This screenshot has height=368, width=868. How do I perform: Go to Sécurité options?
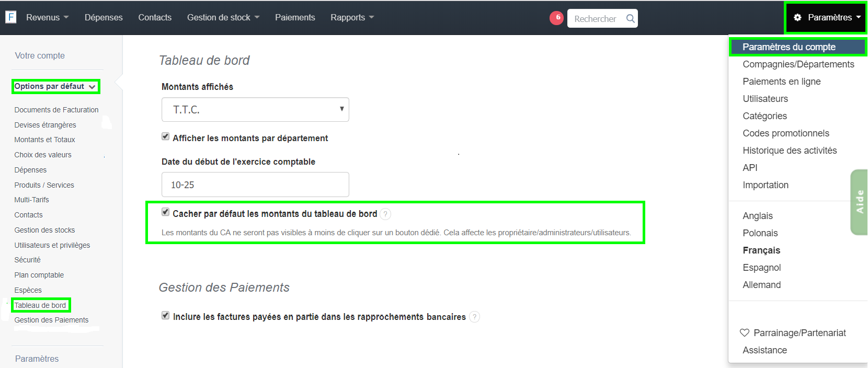coord(27,260)
